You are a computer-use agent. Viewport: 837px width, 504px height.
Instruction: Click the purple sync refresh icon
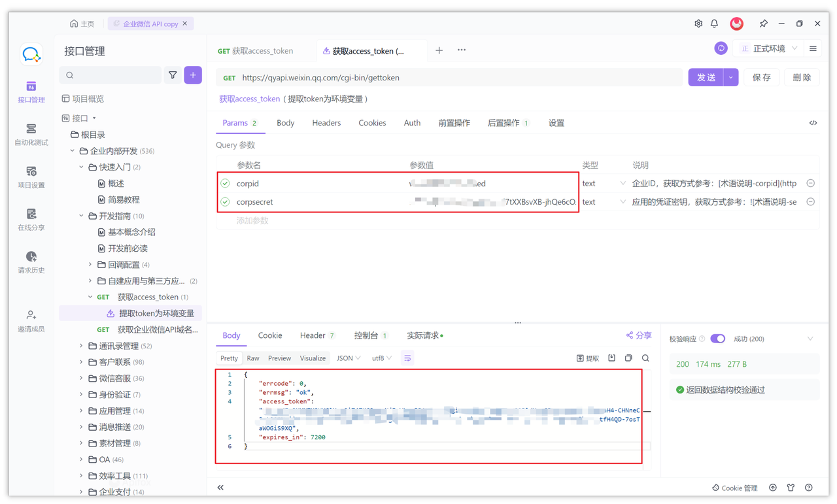[721, 48]
